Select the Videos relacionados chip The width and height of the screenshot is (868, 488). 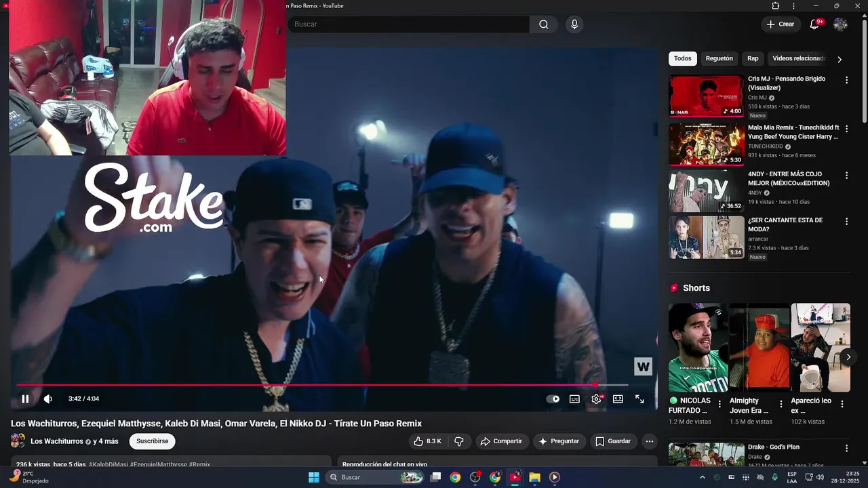[799, 58]
